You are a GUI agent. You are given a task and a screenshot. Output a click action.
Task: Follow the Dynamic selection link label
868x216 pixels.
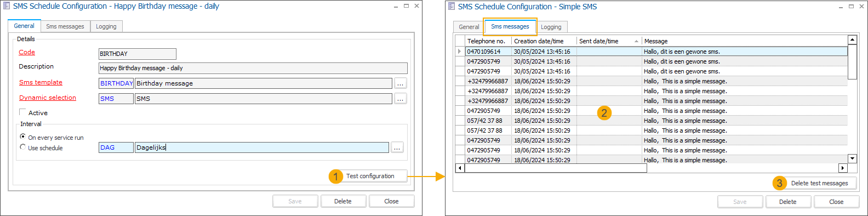pyautogui.click(x=48, y=98)
